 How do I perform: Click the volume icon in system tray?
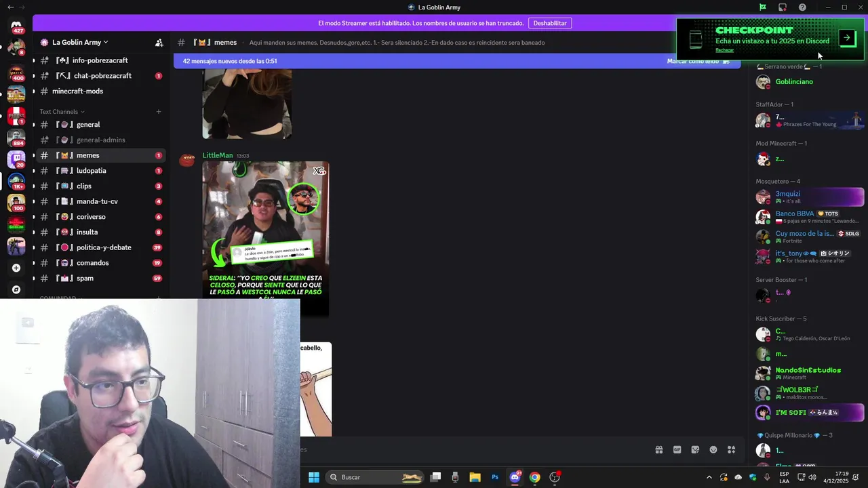coord(812,477)
